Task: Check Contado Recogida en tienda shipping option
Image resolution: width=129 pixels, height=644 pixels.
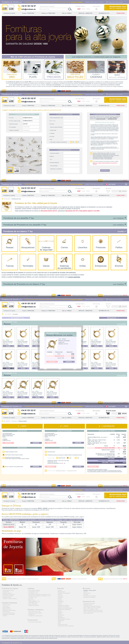Action: coord(3,452)
